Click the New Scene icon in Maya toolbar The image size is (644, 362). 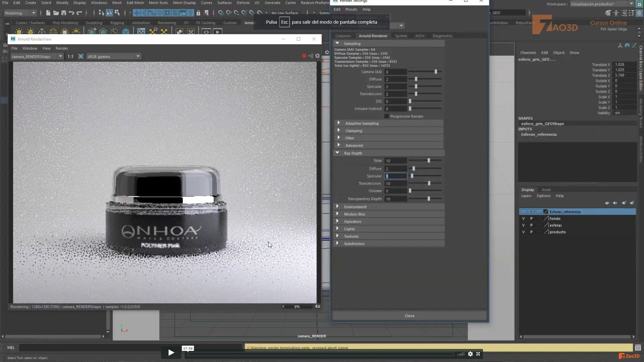[x=48, y=13]
